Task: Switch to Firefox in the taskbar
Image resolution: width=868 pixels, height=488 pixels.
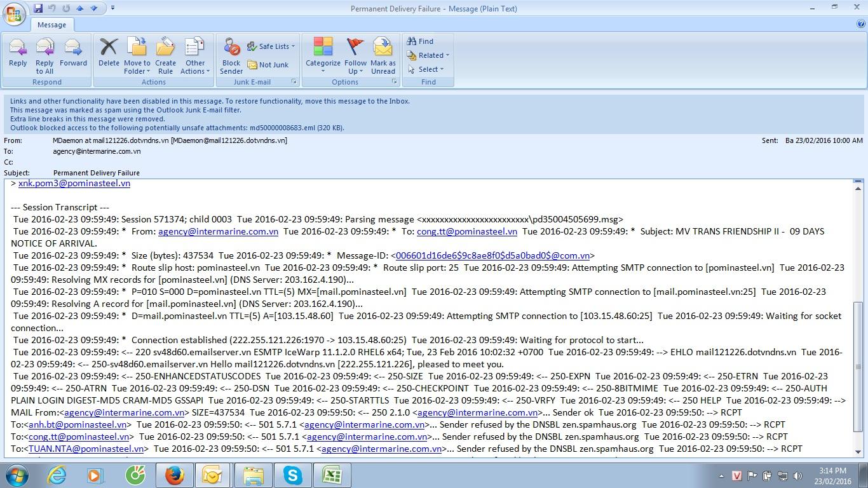Action: coord(174,475)
